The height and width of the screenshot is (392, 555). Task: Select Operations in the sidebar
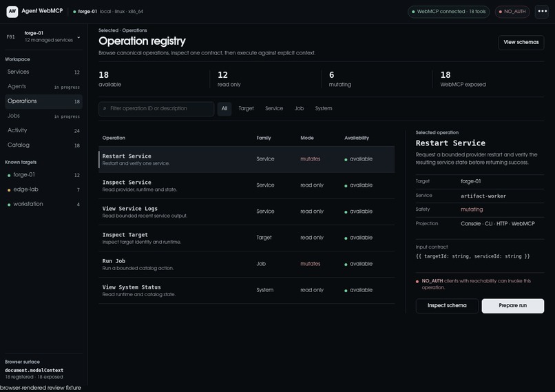tap(43, 101)
